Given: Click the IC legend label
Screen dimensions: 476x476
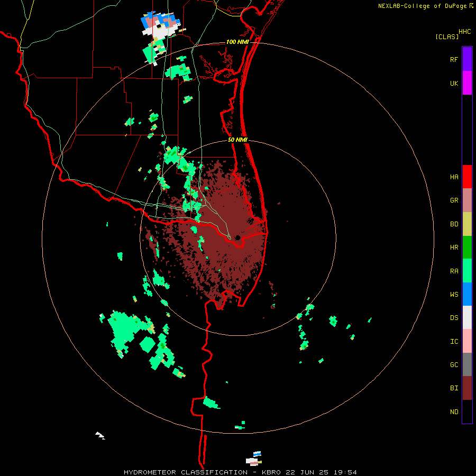Looking at the screenshot, I should pos(454,342).
